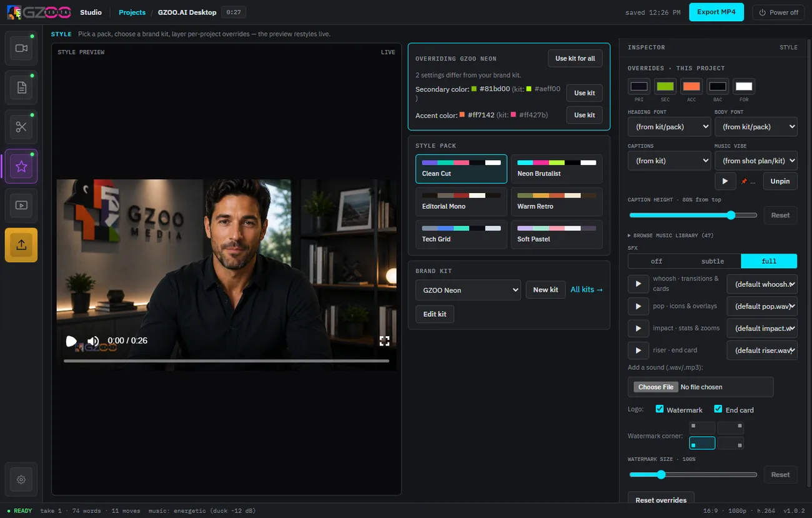Set SFX to full
The width and height of the screenshot is (812, 518).
point(769,261)
